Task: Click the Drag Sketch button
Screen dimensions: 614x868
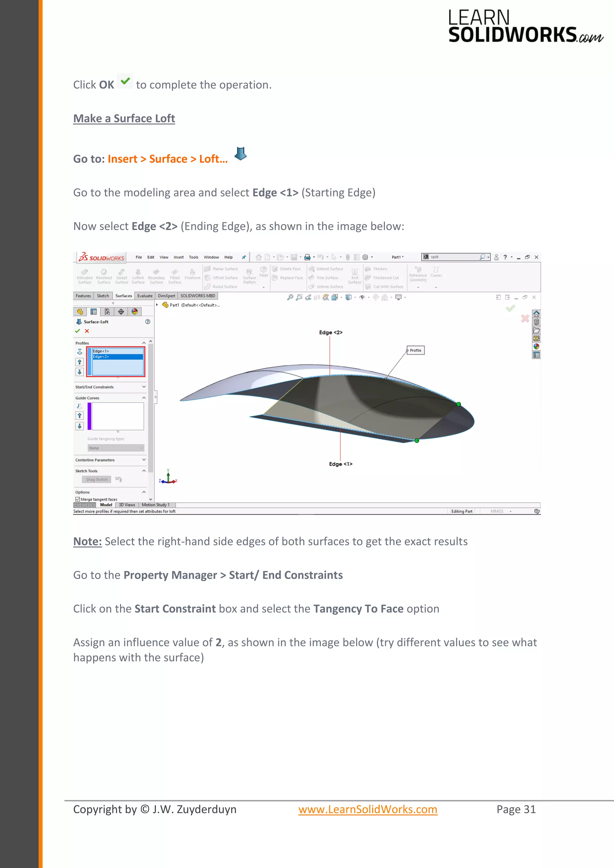Action: point(97,480)
